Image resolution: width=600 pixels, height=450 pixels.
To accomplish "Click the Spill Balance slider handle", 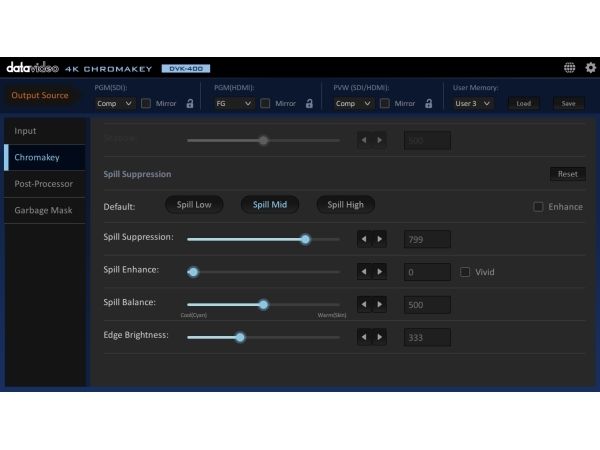I will point(263,305).
